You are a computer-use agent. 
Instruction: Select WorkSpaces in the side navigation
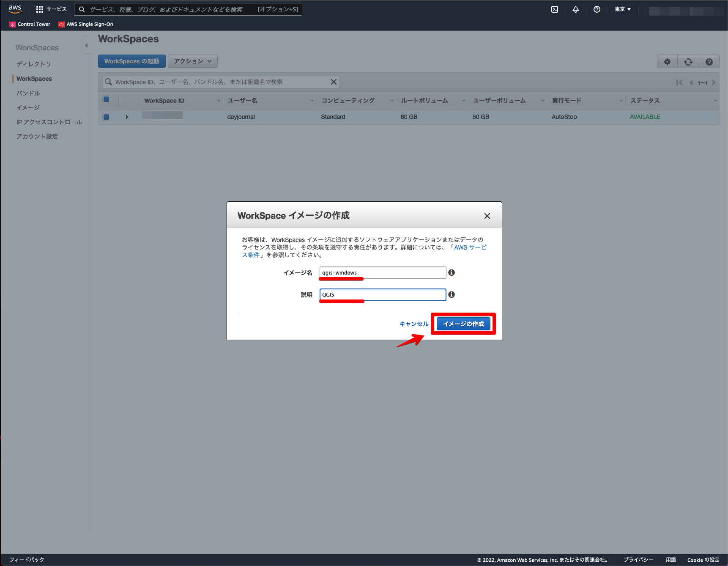(x=34, y=79)
